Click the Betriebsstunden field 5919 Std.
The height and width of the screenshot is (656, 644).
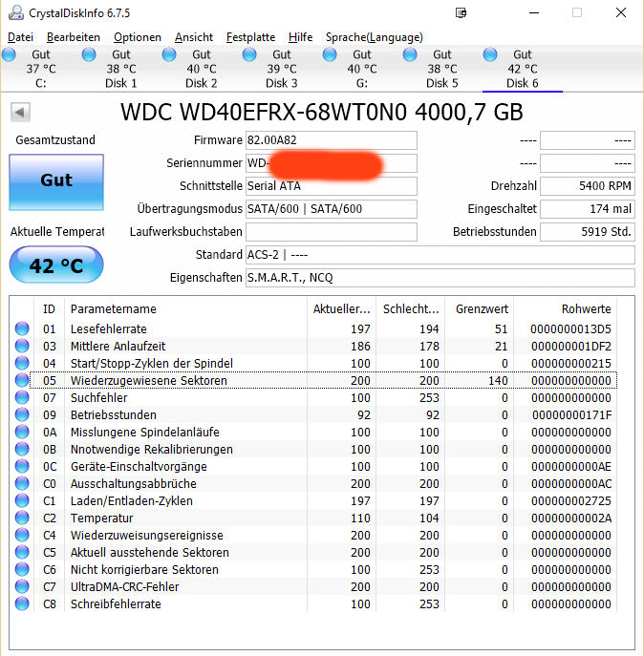[x=588, y=232]
